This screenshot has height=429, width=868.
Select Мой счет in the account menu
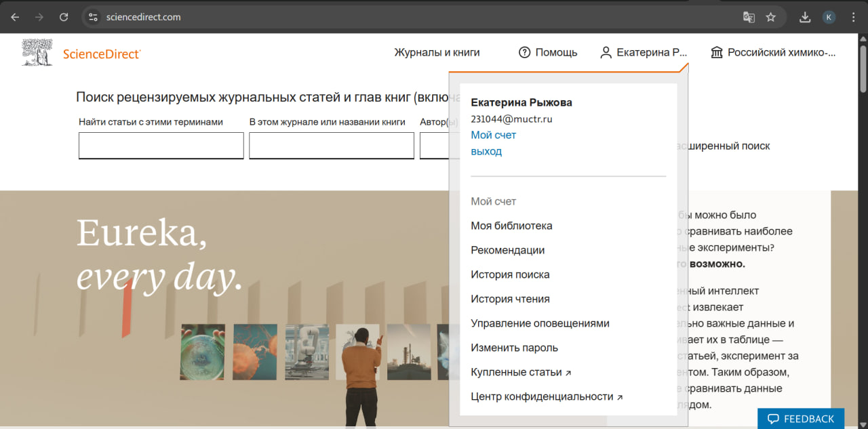coord(493,135)
